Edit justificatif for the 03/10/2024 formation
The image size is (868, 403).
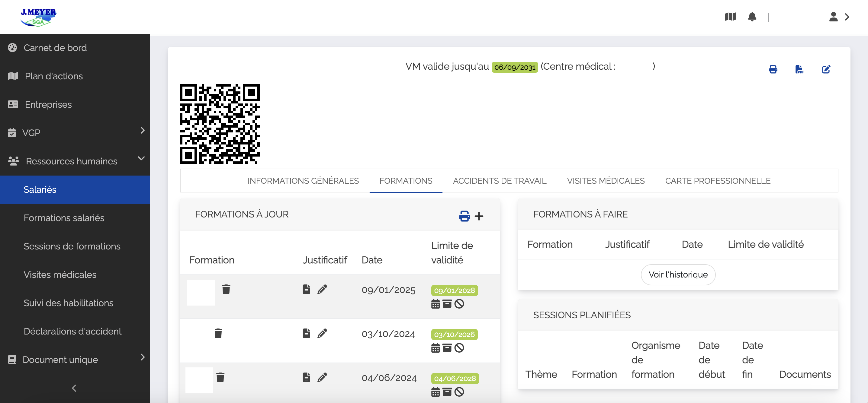click(x=322, y=333)
